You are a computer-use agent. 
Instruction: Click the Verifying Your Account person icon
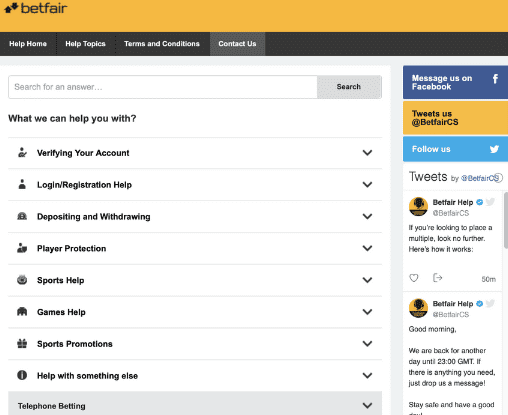[22, 153]
